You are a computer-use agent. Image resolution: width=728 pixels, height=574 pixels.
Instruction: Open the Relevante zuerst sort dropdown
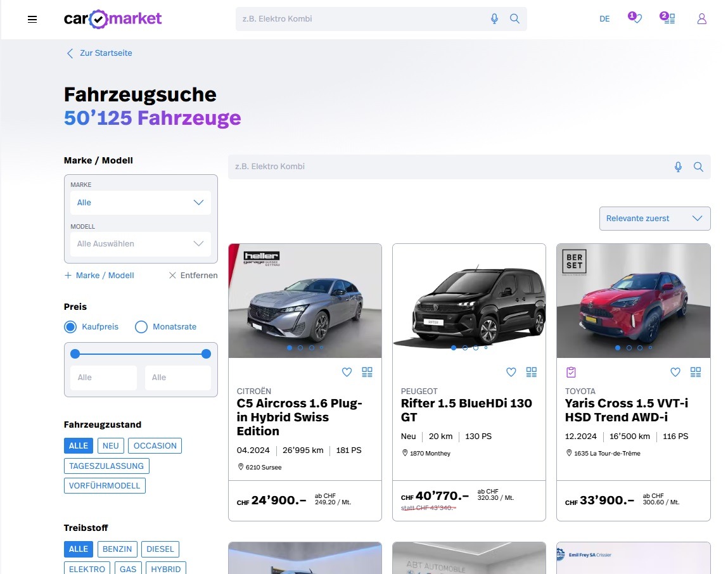coord(655,219)
